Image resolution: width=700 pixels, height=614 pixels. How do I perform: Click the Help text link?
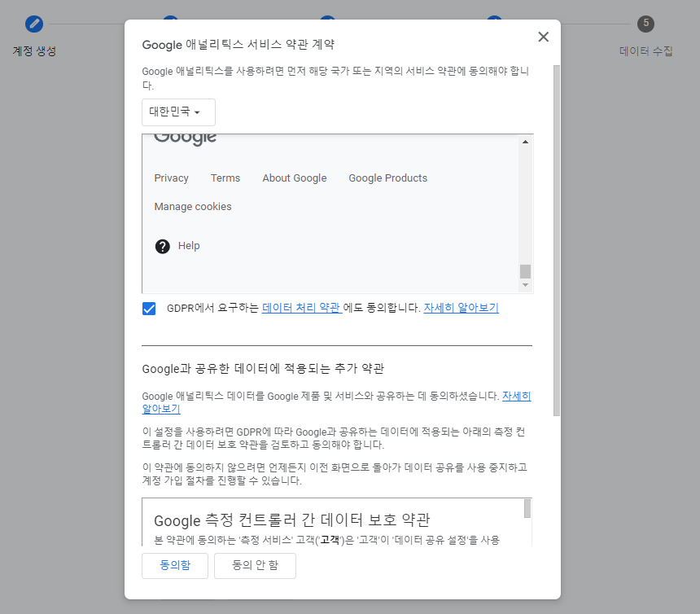pos(189,246)
